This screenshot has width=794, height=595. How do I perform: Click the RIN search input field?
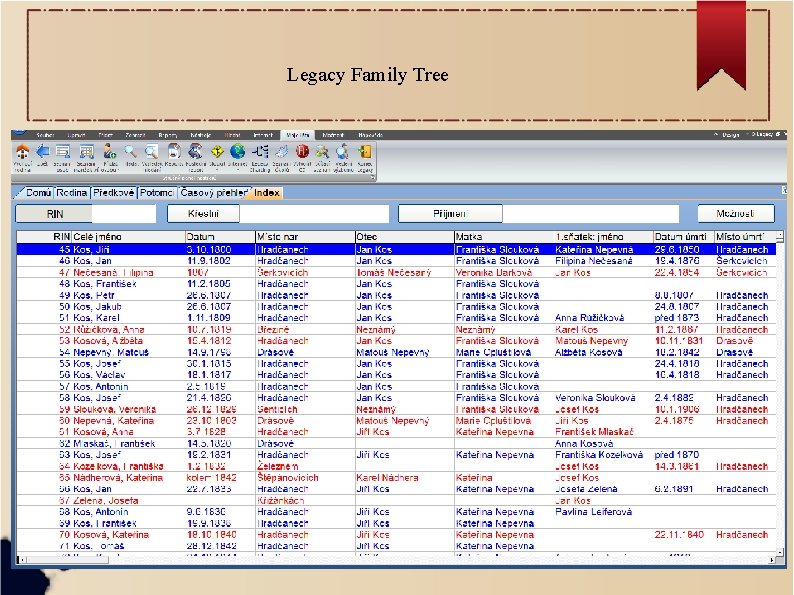(124, 214)
